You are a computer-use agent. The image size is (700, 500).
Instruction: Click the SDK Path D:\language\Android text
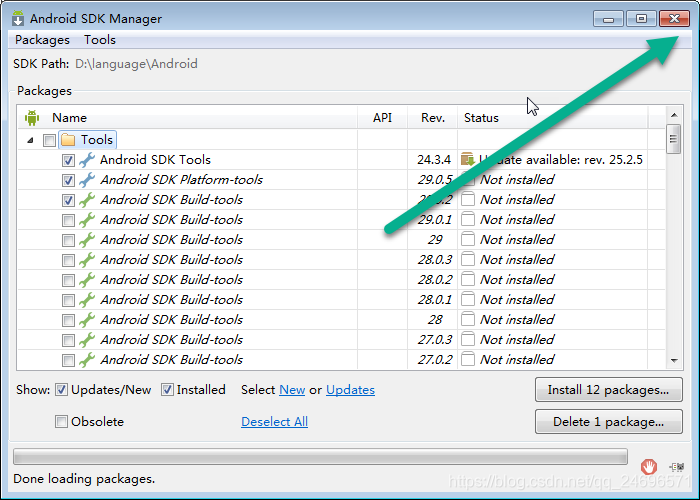click(x=136, y=64)
